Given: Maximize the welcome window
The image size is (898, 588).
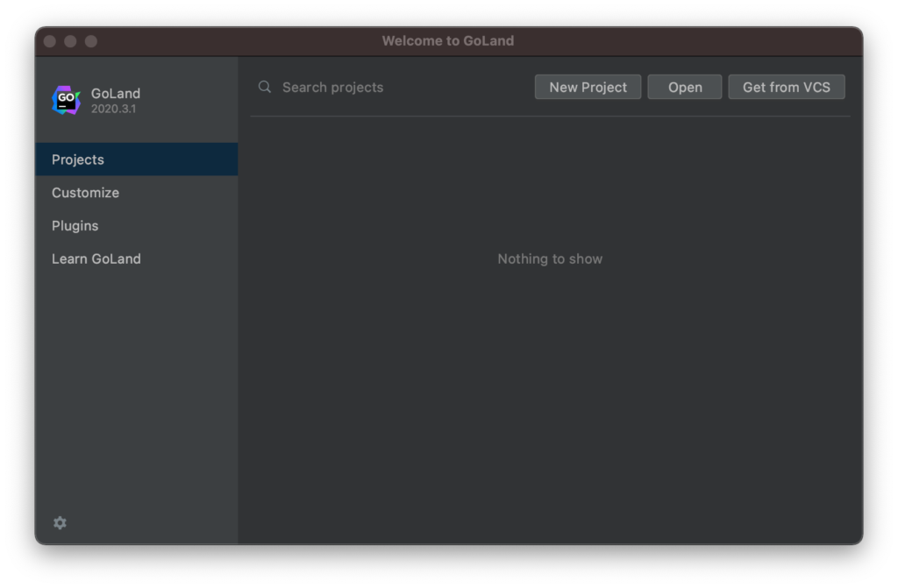Looking at the screenshot, I should pyautogui.click(x=91, y=41).
